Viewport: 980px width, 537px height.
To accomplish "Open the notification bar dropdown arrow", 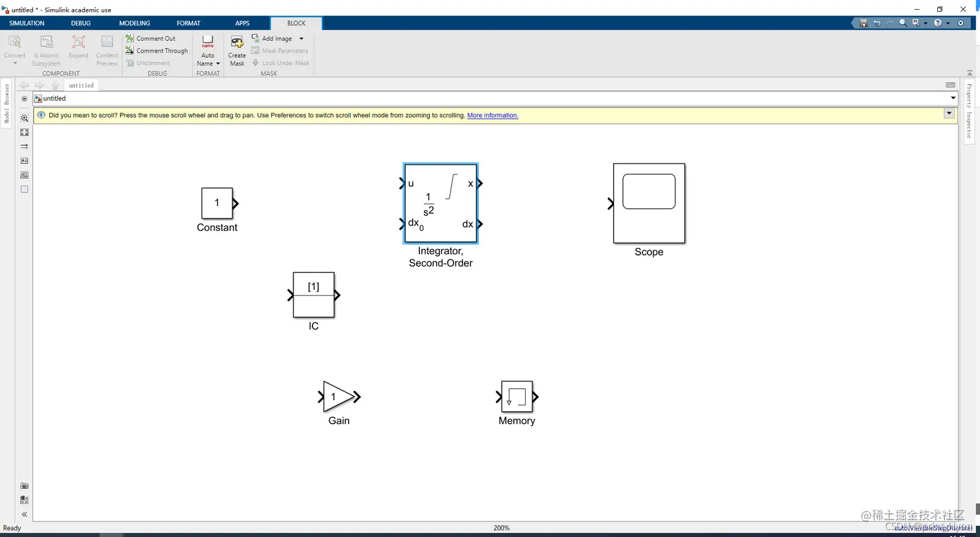I will (949, 113).
